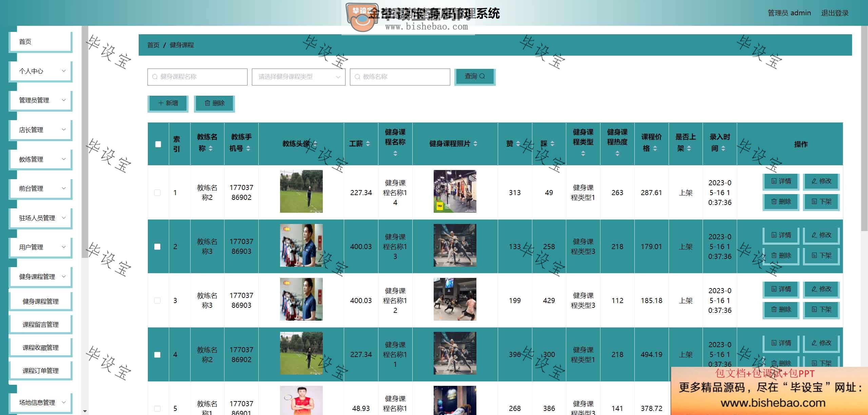Sort table by 教练名称 column arrows
This screenshot has height=415, width=868.
211,149
